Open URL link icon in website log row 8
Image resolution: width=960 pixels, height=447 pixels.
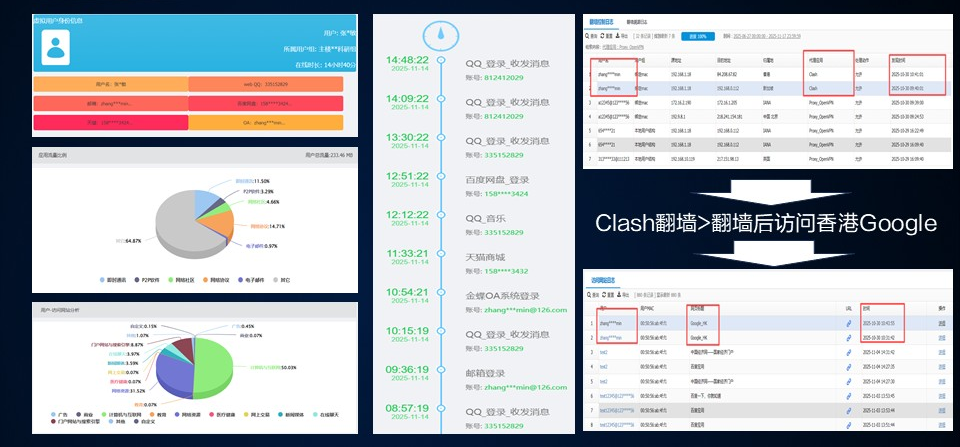tap(849, 425)
